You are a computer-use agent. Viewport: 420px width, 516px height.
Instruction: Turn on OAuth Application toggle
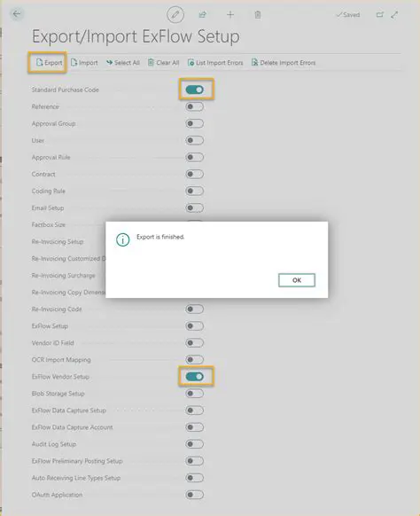click(x=194, y=495)
